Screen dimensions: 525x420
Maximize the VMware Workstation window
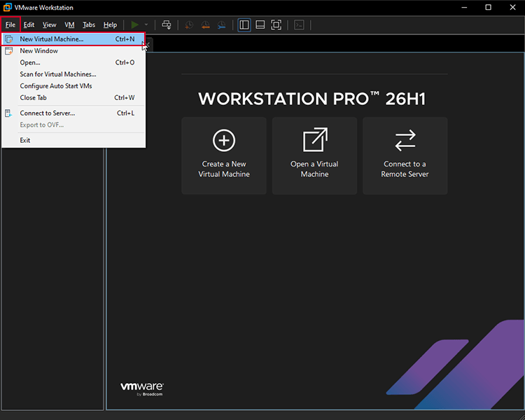click(x=488, y=8)
